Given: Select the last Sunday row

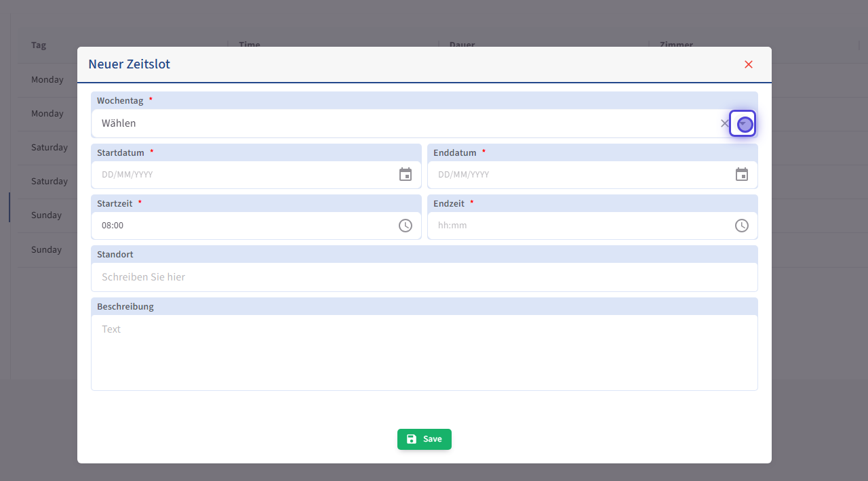Looking at the screenshot, I should [x=46, y=250].
